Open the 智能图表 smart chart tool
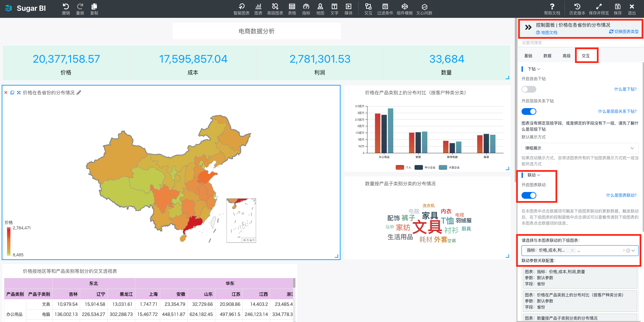This screenshot has width=644, height=322. tap(242, 6)
